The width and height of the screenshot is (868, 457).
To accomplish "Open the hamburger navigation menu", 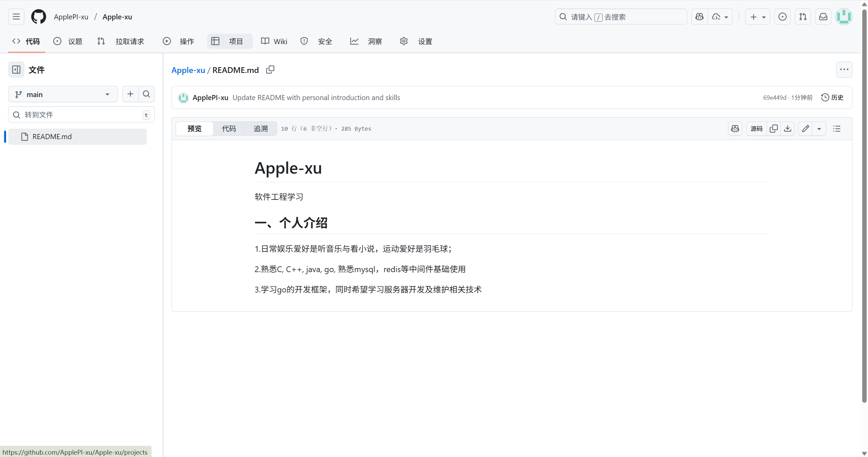I will pos(16,17).
